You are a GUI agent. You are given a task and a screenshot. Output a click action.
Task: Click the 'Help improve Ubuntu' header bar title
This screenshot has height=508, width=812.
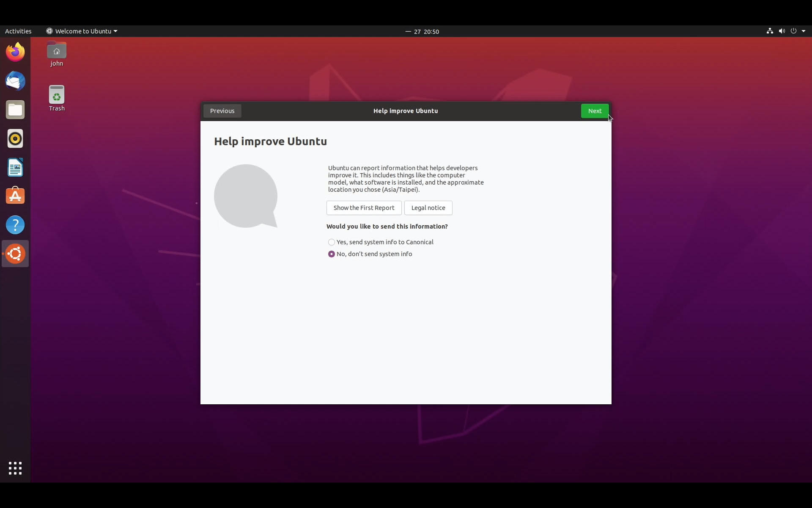point(406,111)
